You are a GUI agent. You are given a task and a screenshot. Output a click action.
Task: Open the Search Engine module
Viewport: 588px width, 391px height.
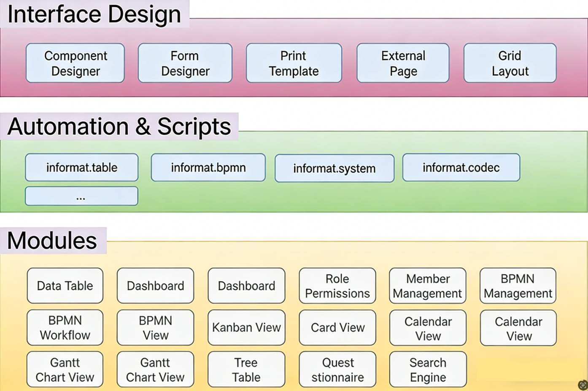(x=427, y=369)
